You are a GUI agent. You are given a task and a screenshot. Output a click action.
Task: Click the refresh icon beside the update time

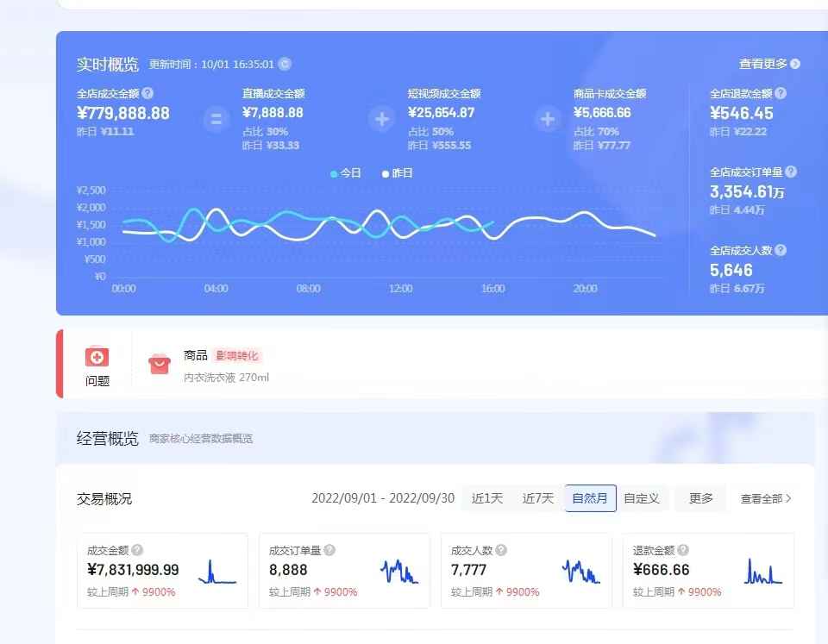(x=285, y=64)
